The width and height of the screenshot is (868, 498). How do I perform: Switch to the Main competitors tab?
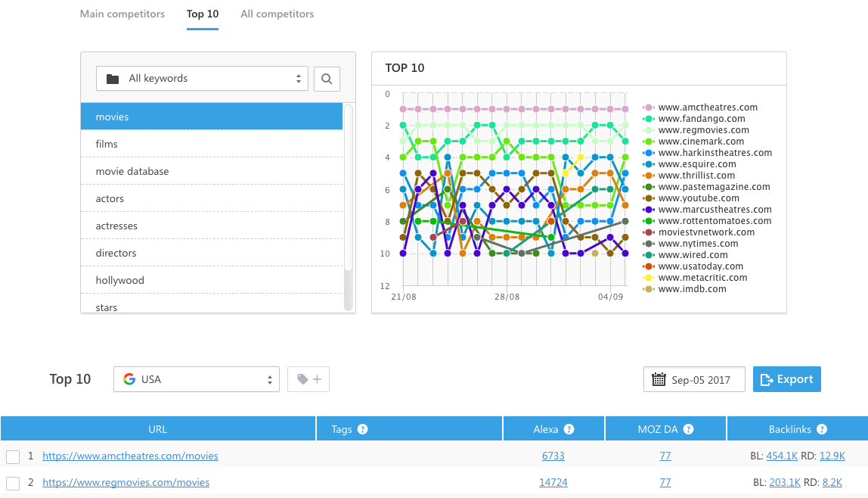click(x=122, y=14)
